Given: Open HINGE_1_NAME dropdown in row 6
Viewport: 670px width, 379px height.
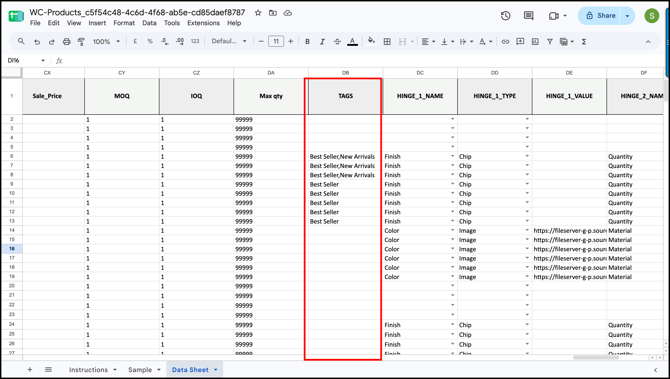Looking at the screenshot, I should (453, 156).
